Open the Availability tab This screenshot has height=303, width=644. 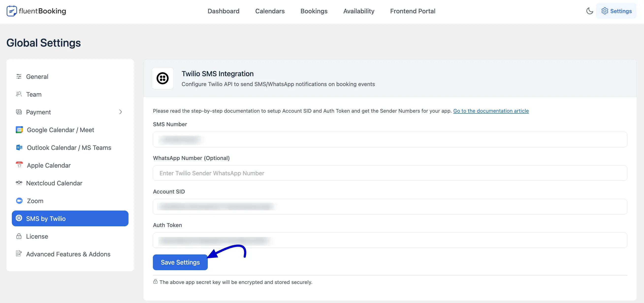(358, 11)
